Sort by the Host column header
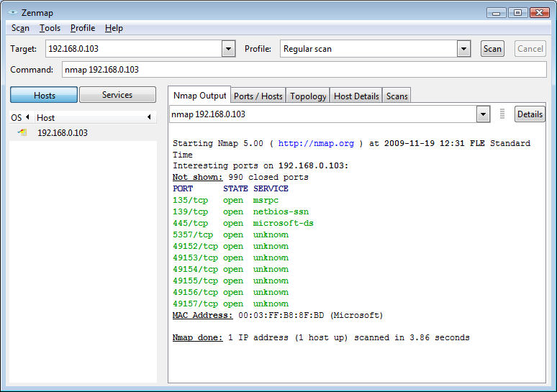Screen dimensions: 557x392 coord(94,117)
